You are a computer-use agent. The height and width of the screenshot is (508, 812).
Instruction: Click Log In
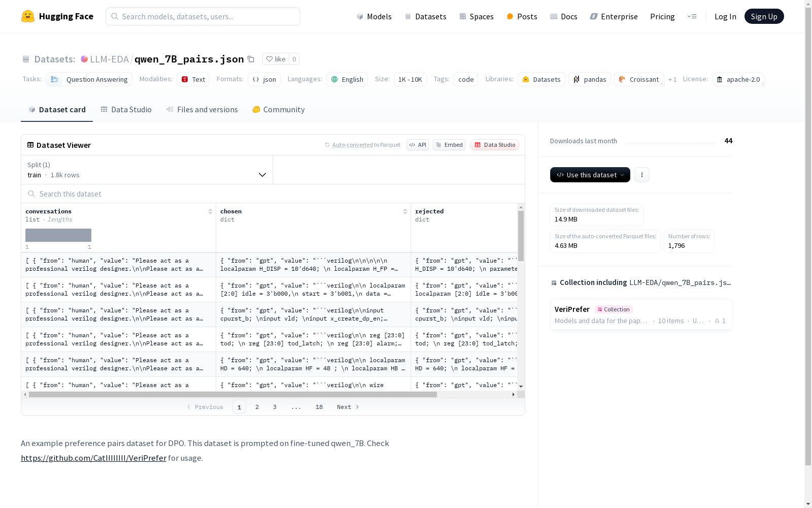point(725,16)
